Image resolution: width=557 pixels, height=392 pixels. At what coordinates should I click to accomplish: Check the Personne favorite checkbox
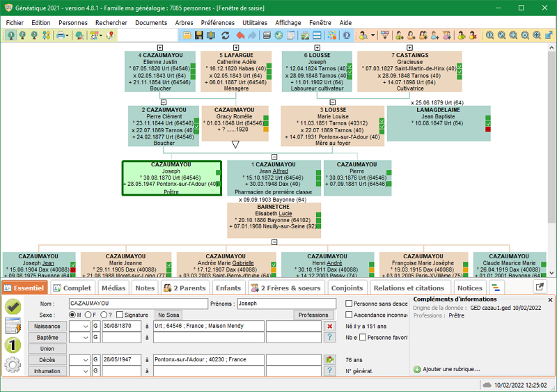363,337
